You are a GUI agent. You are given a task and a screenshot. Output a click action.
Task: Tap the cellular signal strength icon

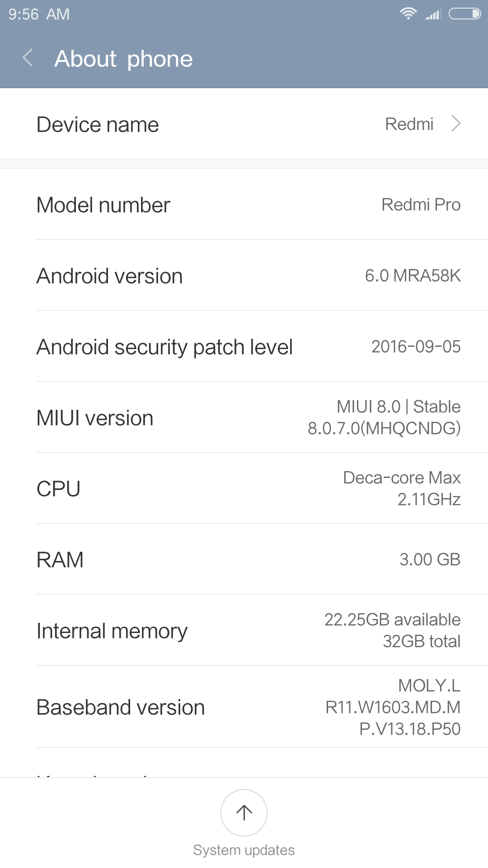tap(433, 14)
